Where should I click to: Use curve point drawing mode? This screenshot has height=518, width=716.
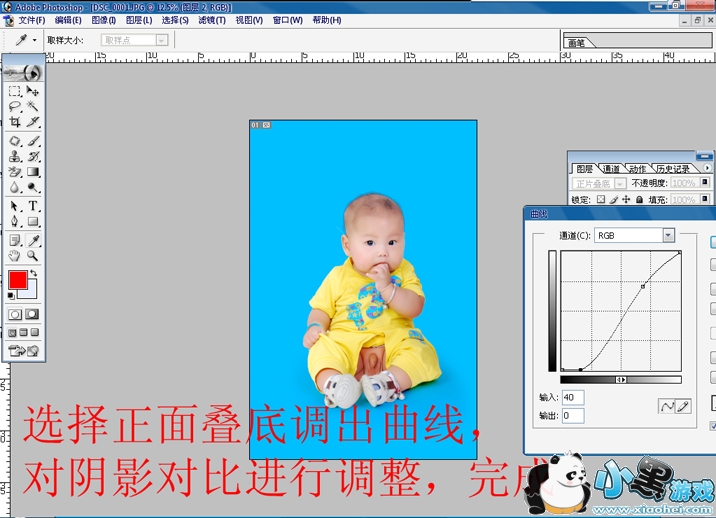tap(666, 406)
